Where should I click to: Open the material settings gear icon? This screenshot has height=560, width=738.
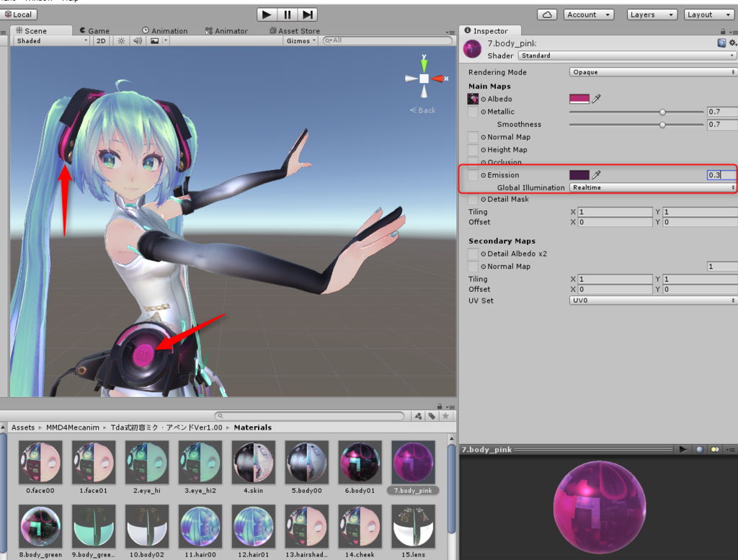733,43
